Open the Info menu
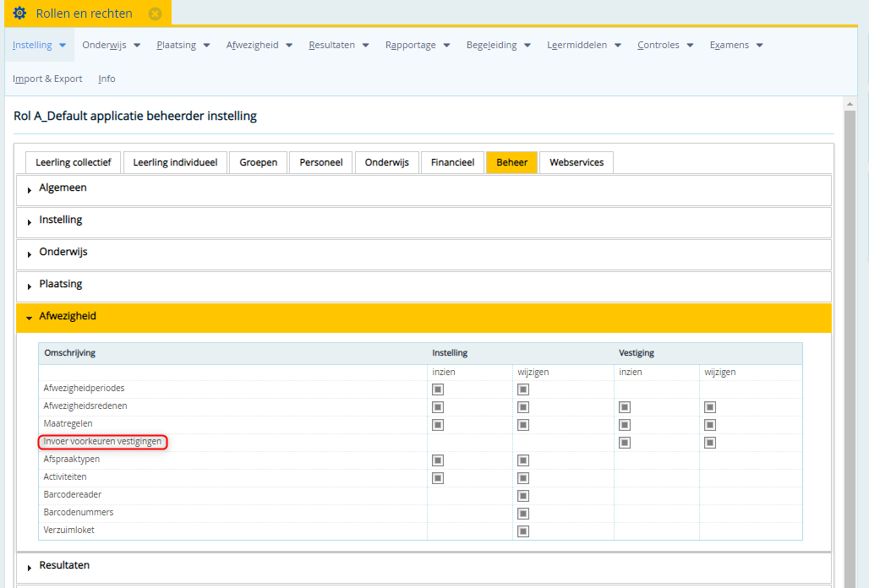869x588 pixels. (107, 79)
